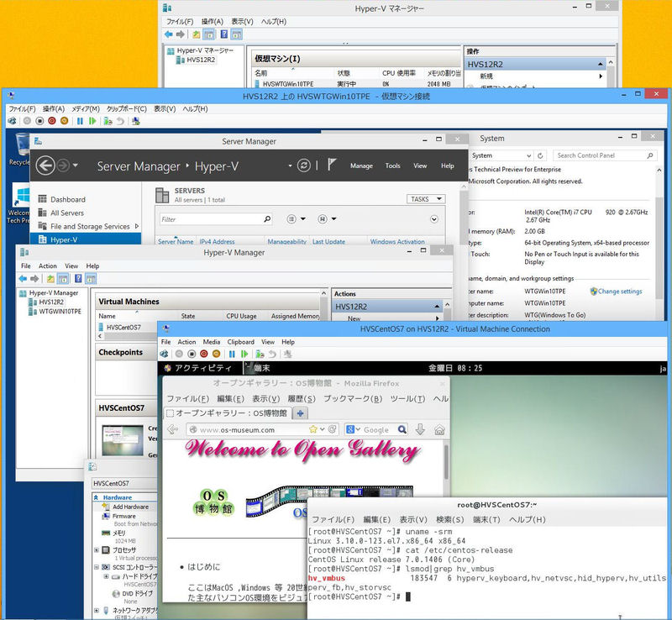Expand the プロセッサ node in the settings tree
This screenshot has width=672, height=620.
(97, 549)
